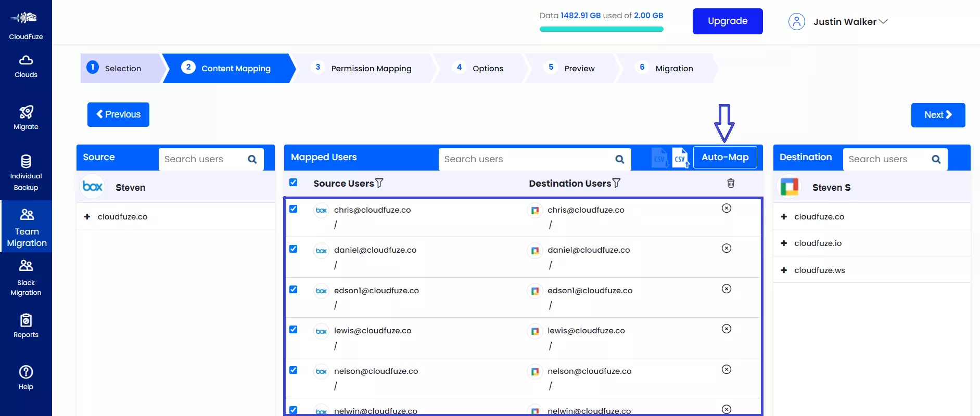
Task: Click the Upgrade button
Action: (728, 21)
